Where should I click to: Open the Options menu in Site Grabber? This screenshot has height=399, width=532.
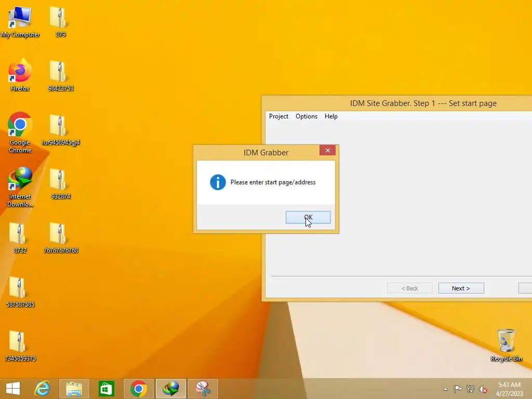click(x=307, y=116)
